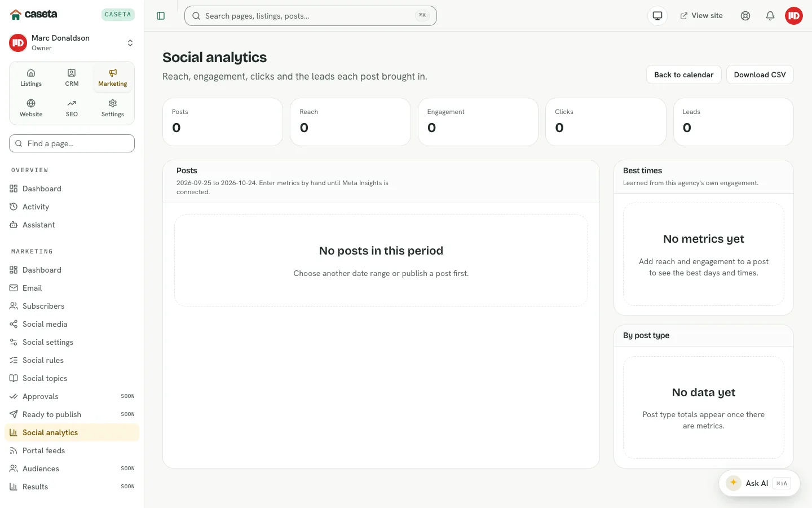Click the monitor preview icon
The height and width of the screenshot is (508, 812).
click(657, 16)
